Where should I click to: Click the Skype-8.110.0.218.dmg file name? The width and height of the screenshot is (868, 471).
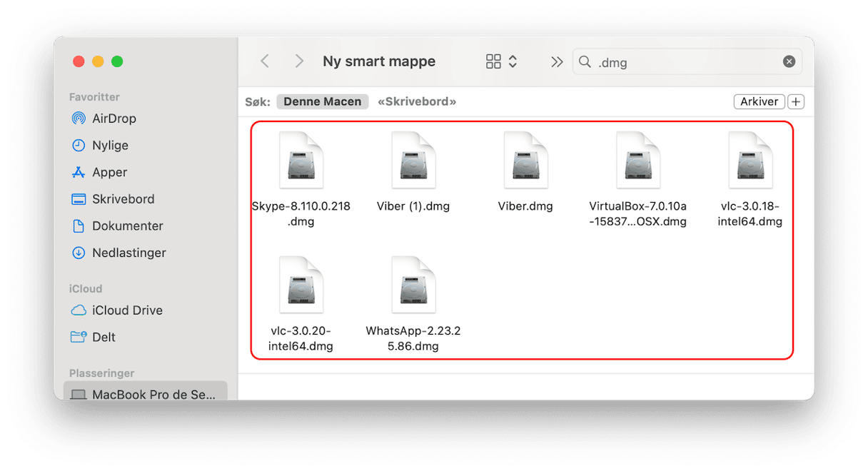point(301,213)
